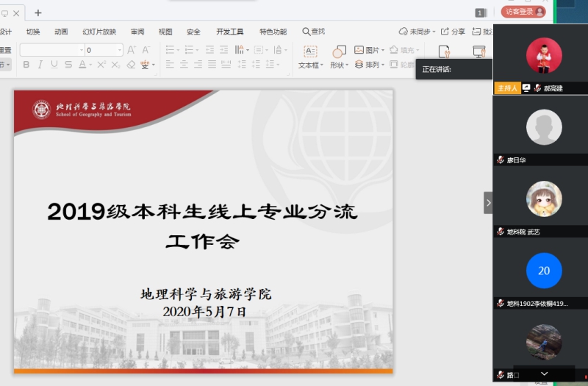Toggle italic text formatting
The image size is (588, 386).
coord(40,65)
